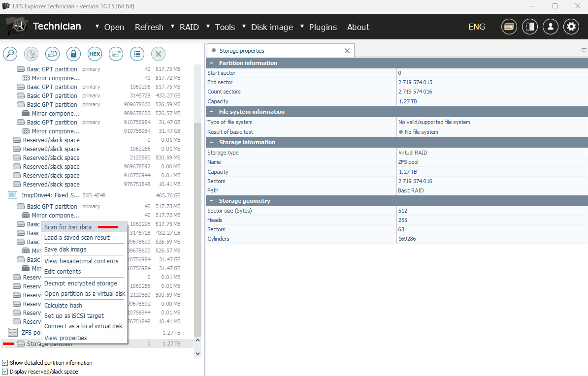The image size is (588, 376).
Task: Open the HEX viewer toolbar icon
Action: click(x=95, y=54)
